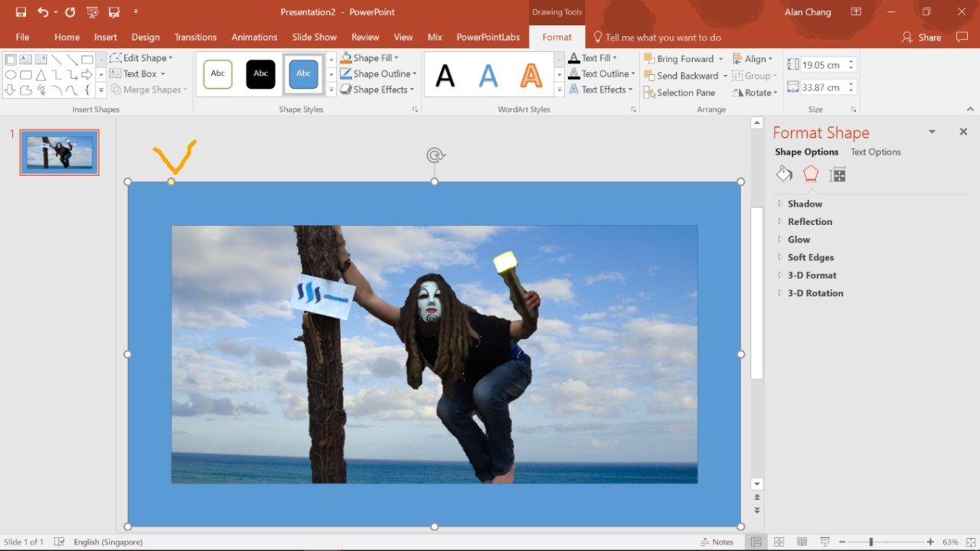Click Send Backward button
The image size is (980, 551).
(680, 76)
